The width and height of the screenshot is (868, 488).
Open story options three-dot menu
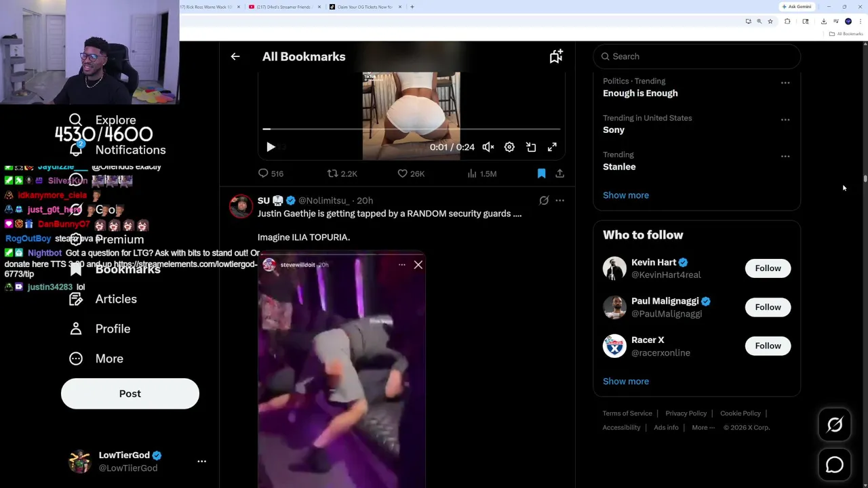[402, 265]
